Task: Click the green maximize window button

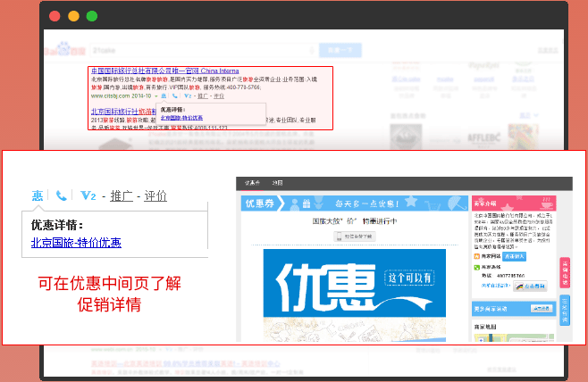Action: pyautogui.click(x=92, y=16)
